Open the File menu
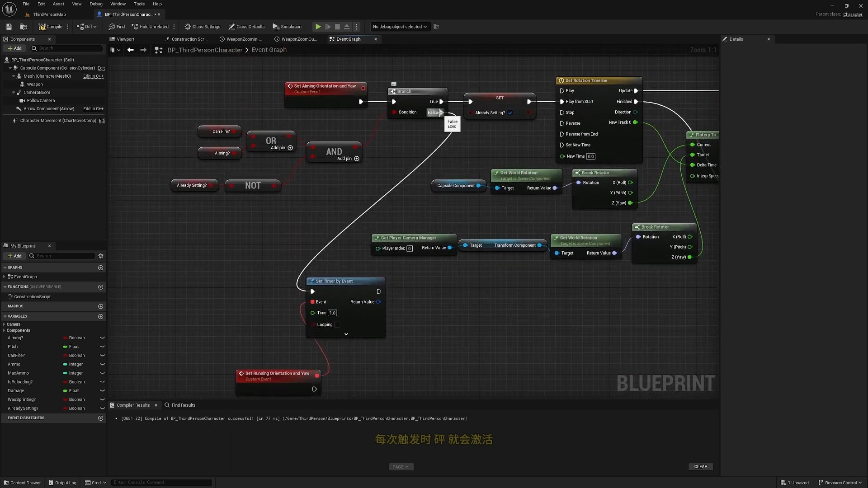The width and height of the screenshot is (868, 488). [26, 4]
